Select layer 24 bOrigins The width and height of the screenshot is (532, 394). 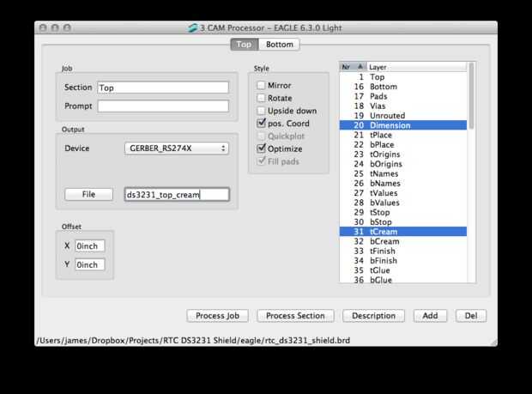click(403, 164)
